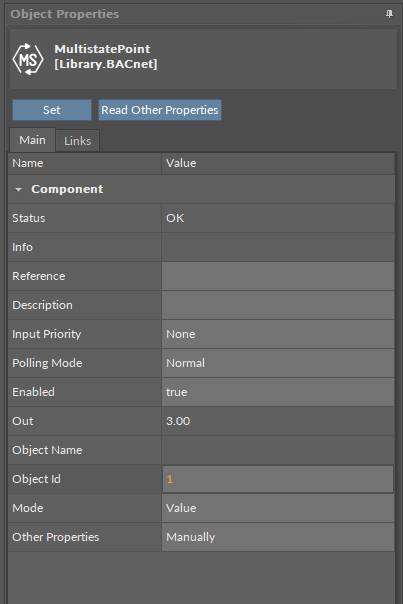Click the Description value field

tap(278, 305)
